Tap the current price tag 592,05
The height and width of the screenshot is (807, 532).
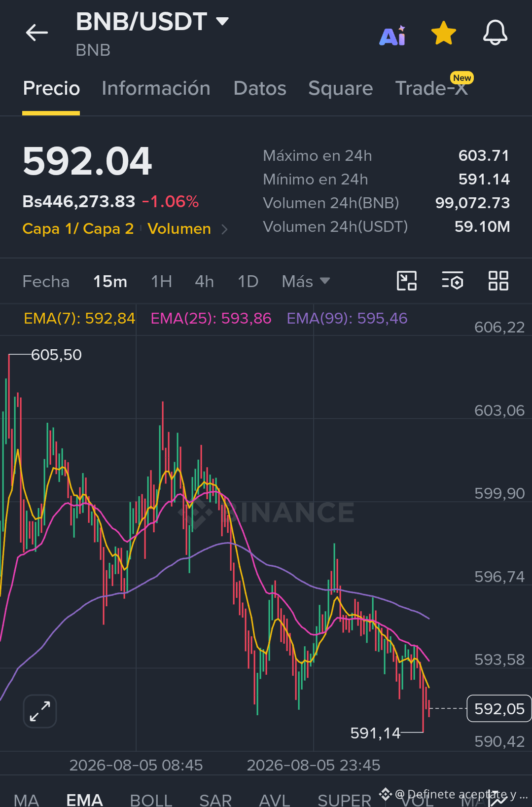pos(499,709)
